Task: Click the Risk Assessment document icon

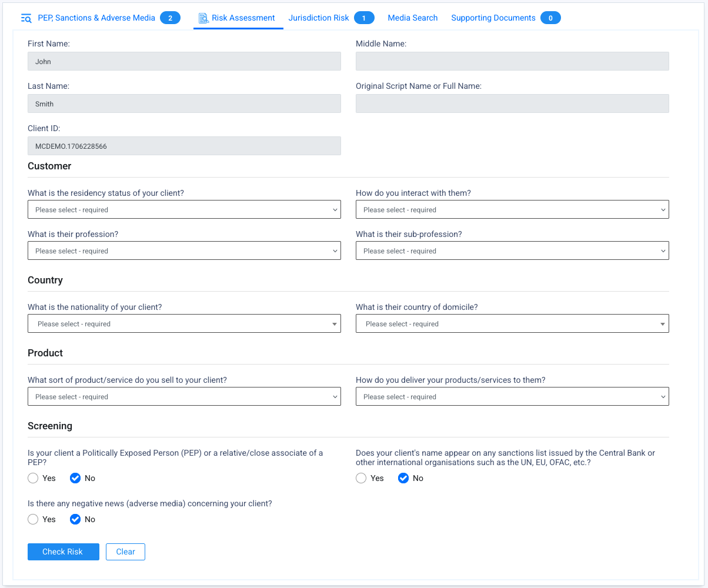Action: 203,18
